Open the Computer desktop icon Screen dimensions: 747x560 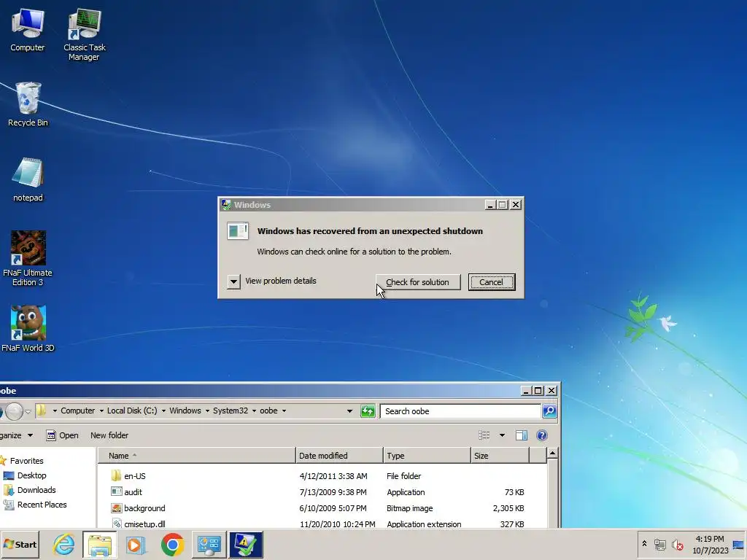(x=28, y=30)
